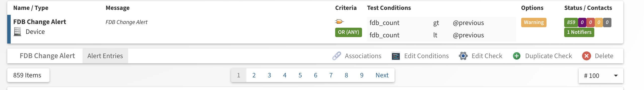The width and height of the screenshot is (644, 90).
Task: Select the FDB Change Alert tab
Action: coord(47,56)
